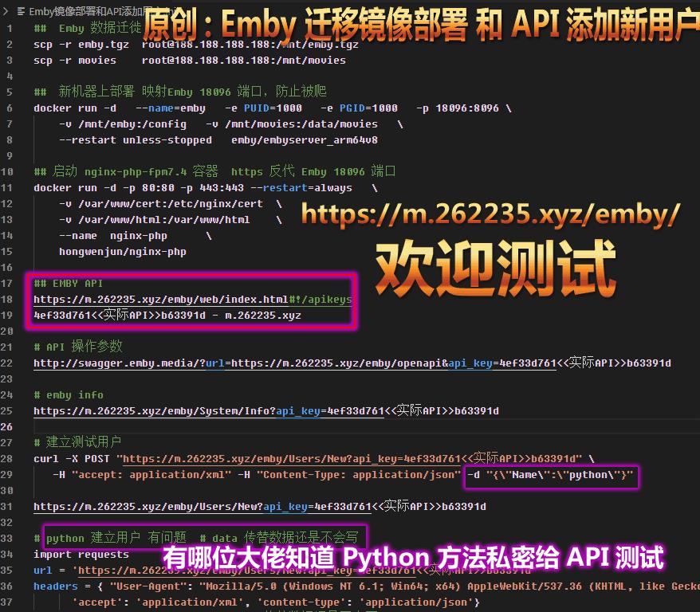Click "'content-type': 'application/json'" on line 37
Image resolution: width=700 pixels, height=612 pixels.
click(x=365, y=602)
